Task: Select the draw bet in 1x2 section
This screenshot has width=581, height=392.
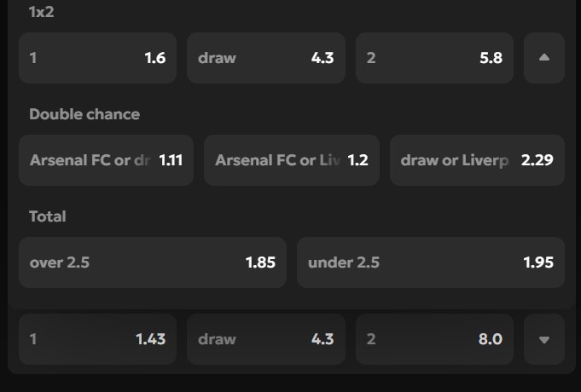Action: (265, 58)
